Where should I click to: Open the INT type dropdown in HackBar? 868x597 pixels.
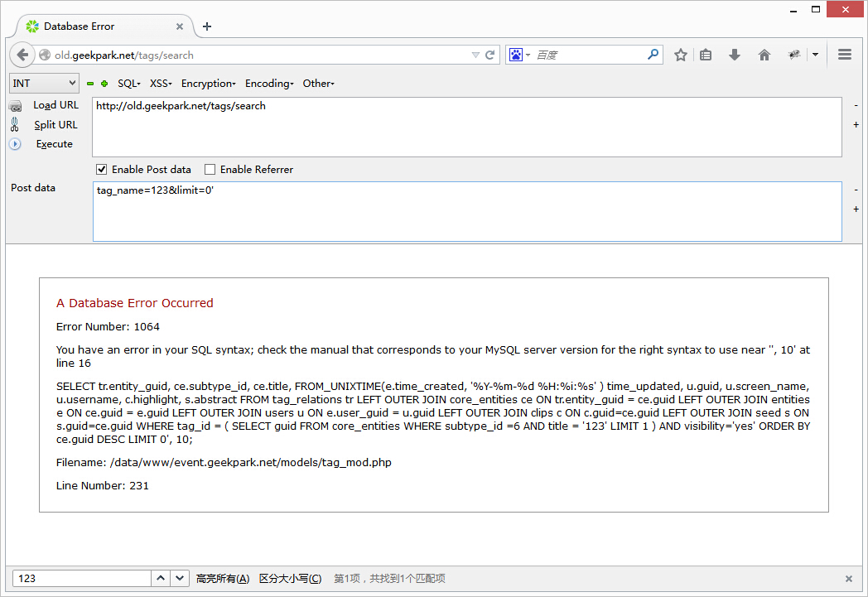click(x=44, y=83)
